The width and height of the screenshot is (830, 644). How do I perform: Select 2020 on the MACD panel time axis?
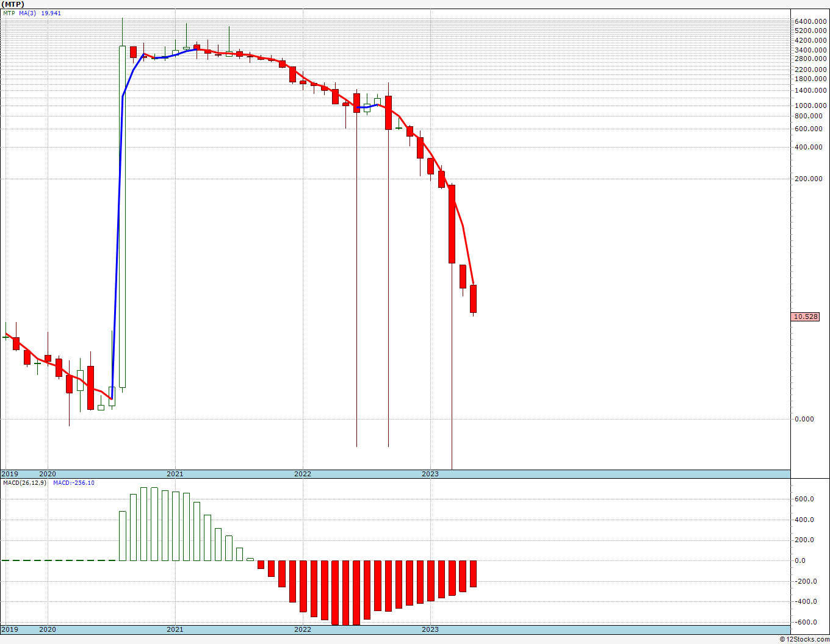coord(48,629)
